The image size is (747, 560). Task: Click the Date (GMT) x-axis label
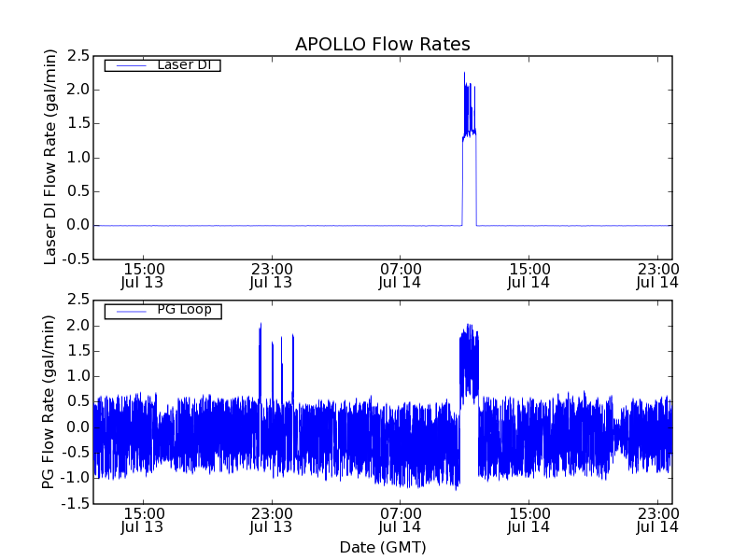(383, 547)
